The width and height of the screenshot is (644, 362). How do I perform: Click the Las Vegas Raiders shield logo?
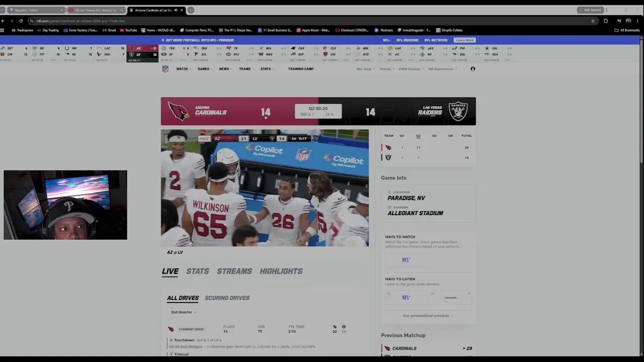point(458,112)
